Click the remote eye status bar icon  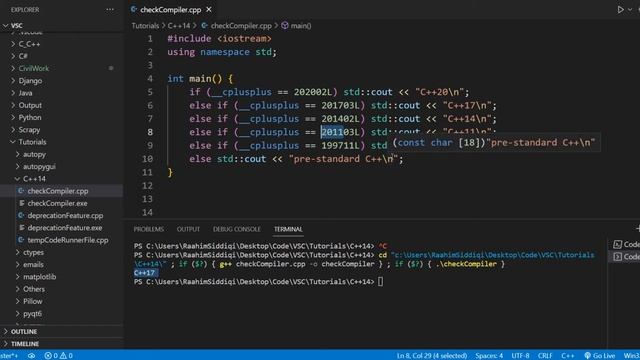pyautogui.click(x=31, y=356)
